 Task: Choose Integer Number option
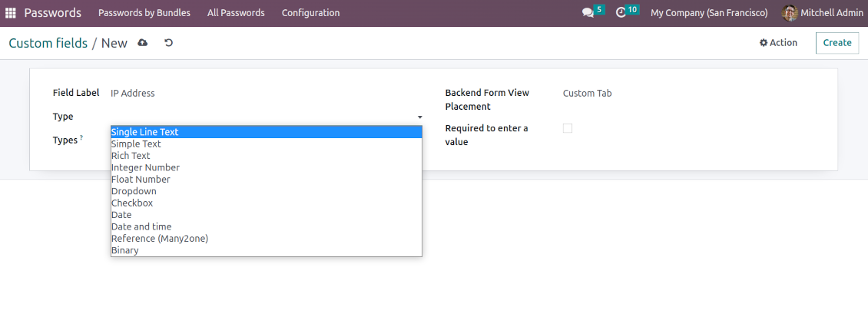(267, 167)
